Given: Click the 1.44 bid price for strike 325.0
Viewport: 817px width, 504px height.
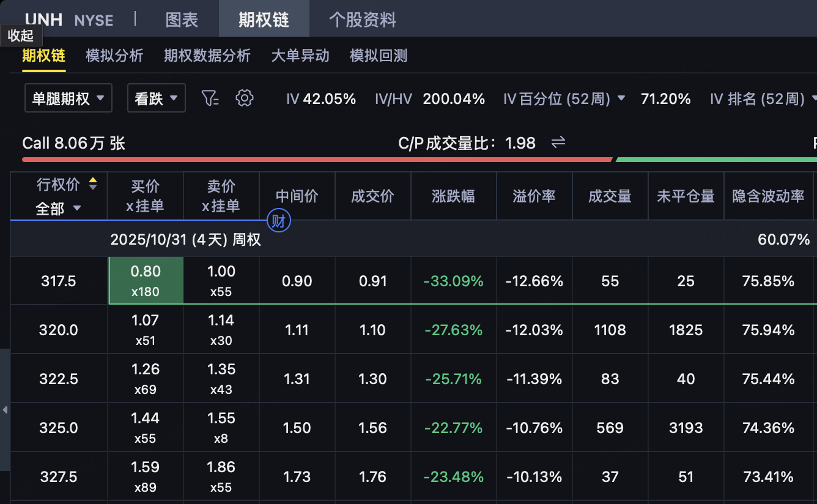Looking at the screenshot, I should [146, 418].
